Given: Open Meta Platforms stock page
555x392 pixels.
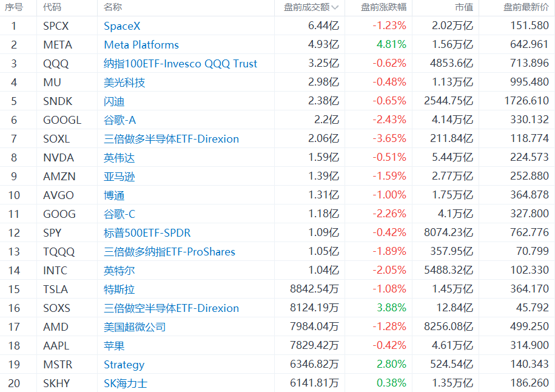Looking at the screenshot, I should tap(141, 45).
